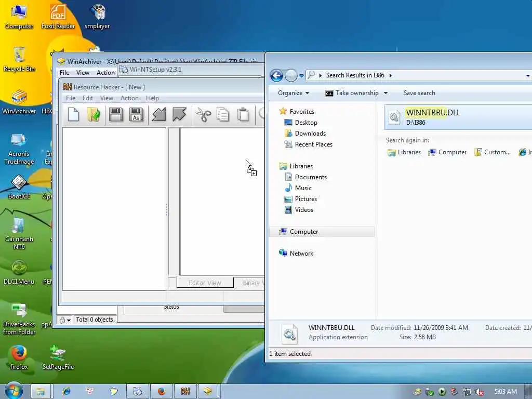Launch firefox from the desktop icon
Viewport: 532px width, 399px height.
click(x=19, y=357)
